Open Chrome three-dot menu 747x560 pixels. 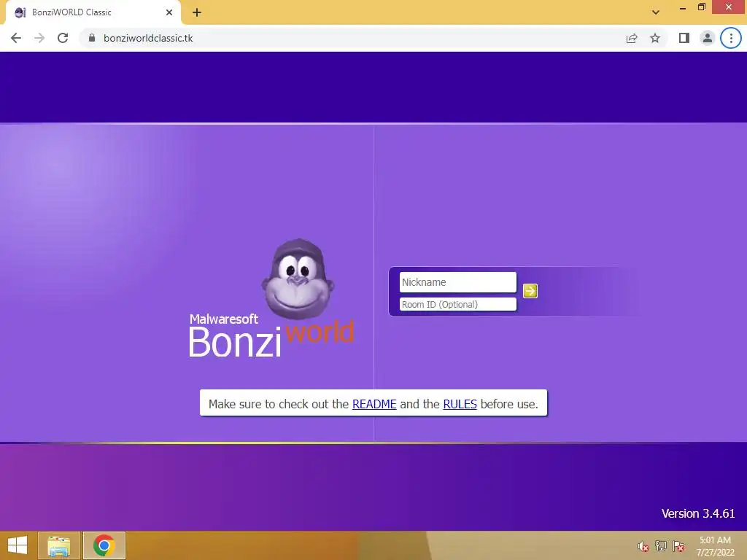[731, 38]
